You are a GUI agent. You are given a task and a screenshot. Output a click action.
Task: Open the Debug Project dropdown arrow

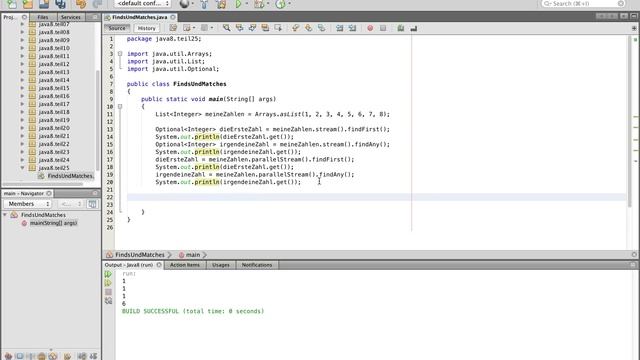pyautogui.click(x=268, y=4)
